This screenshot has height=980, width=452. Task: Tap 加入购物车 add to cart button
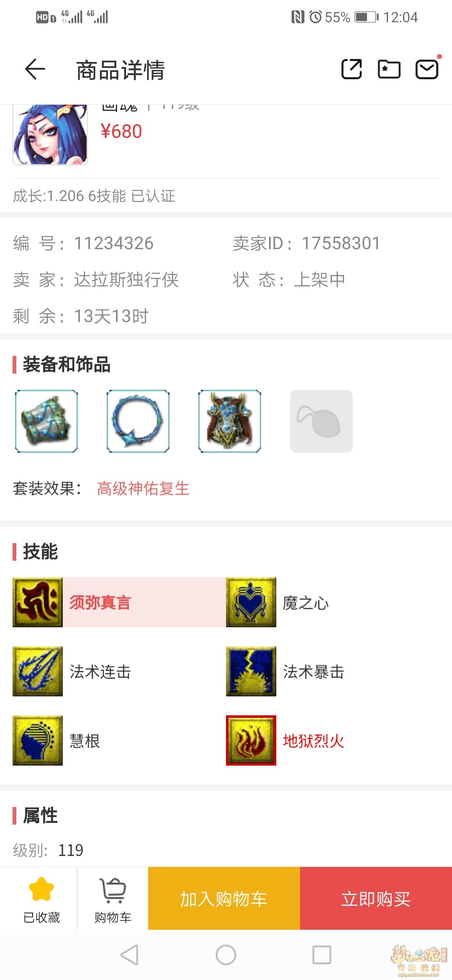[x=224, y=898]
